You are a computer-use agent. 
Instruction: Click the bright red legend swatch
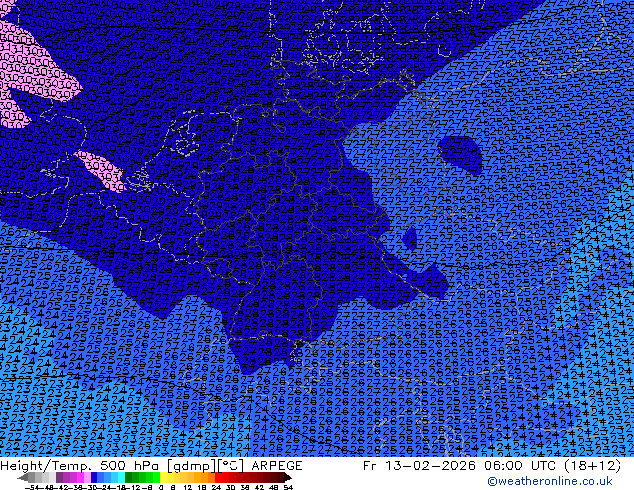click(219, 477)
